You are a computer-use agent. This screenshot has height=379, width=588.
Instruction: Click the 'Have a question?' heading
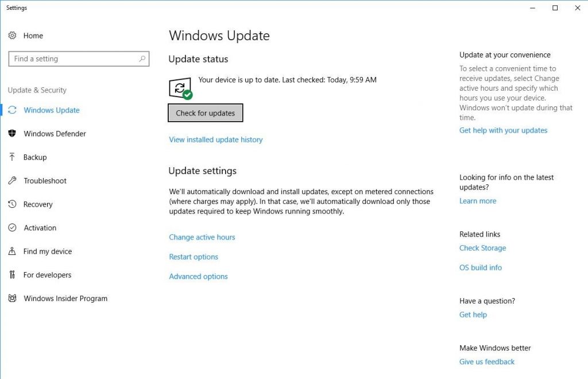(x=487, y=301)
